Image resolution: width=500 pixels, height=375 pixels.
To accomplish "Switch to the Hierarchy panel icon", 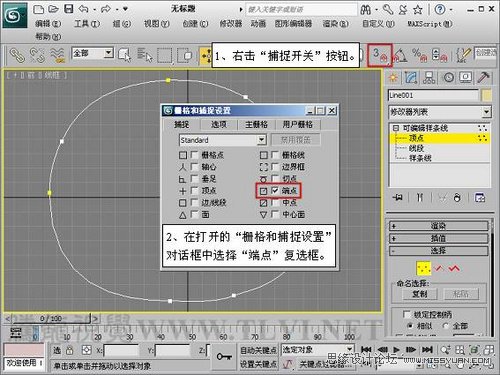I will click(429, 78).
